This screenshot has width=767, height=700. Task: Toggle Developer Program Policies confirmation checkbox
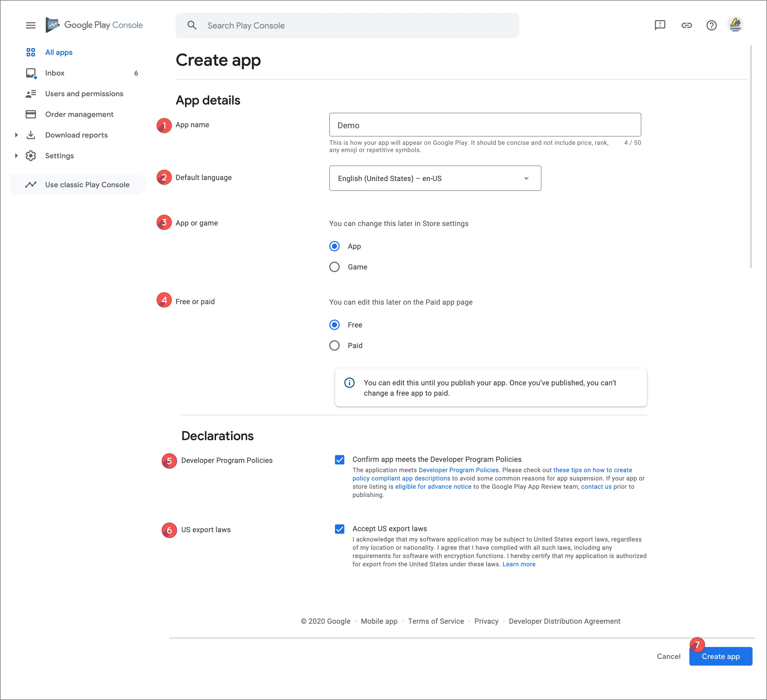tap(340, 460)
